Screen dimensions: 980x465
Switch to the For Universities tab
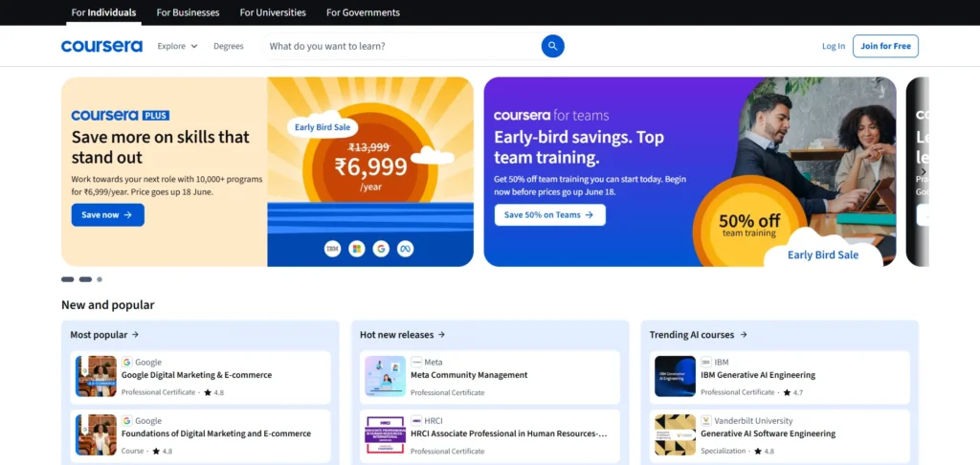point(273,12)
